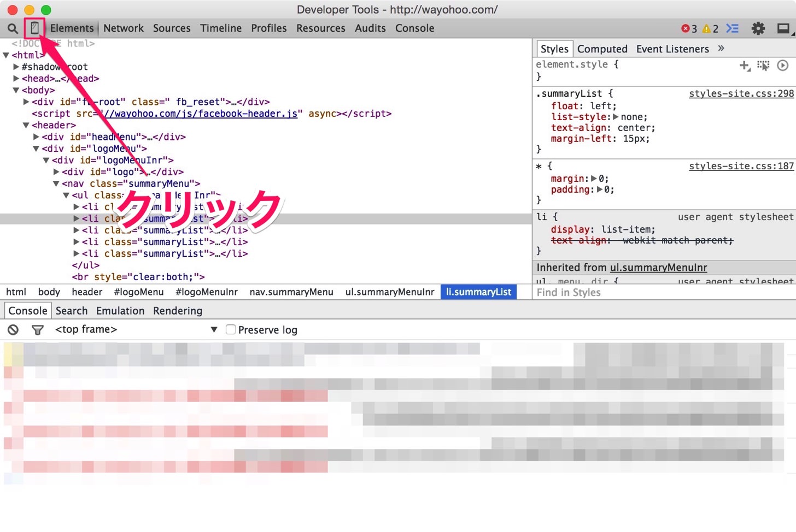Screen dimensions: 796x532
Task: Click the magnifier inspect element icon
Action: (x=13, y=28)
